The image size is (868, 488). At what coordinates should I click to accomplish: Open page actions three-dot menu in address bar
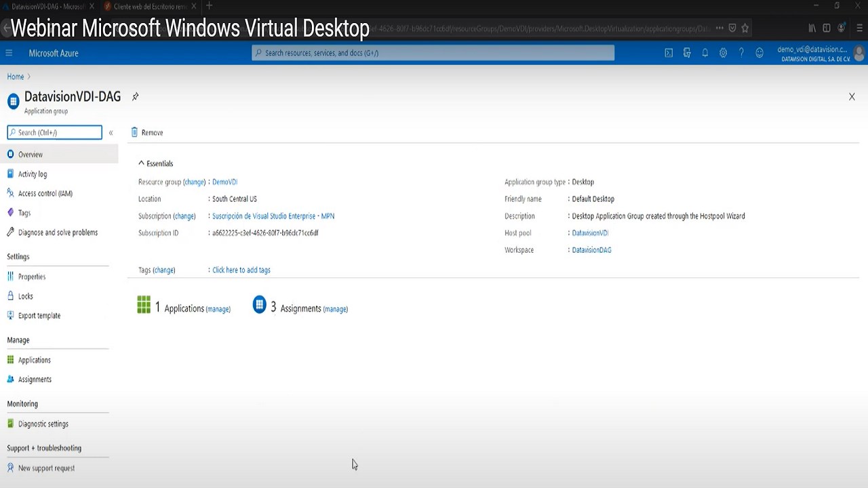click(719, 28)
